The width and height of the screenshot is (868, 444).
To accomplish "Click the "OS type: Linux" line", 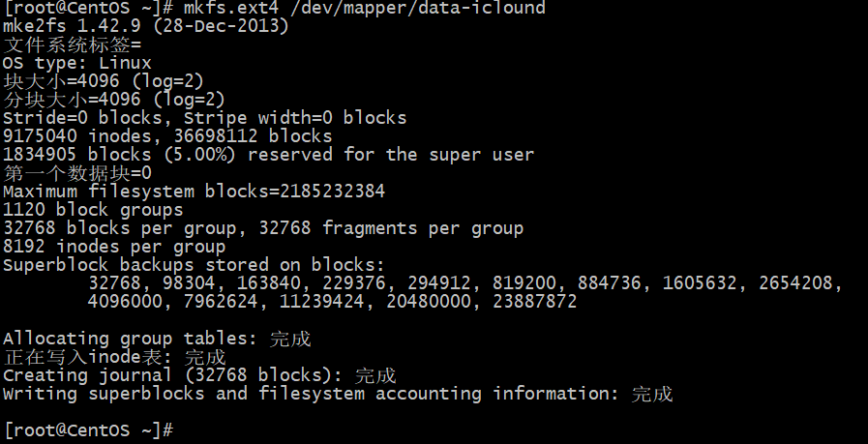I will pos(76,63).
